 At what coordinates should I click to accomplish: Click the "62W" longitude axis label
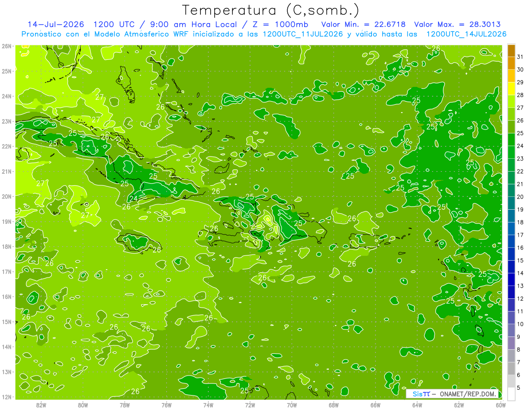pos(459,405)
